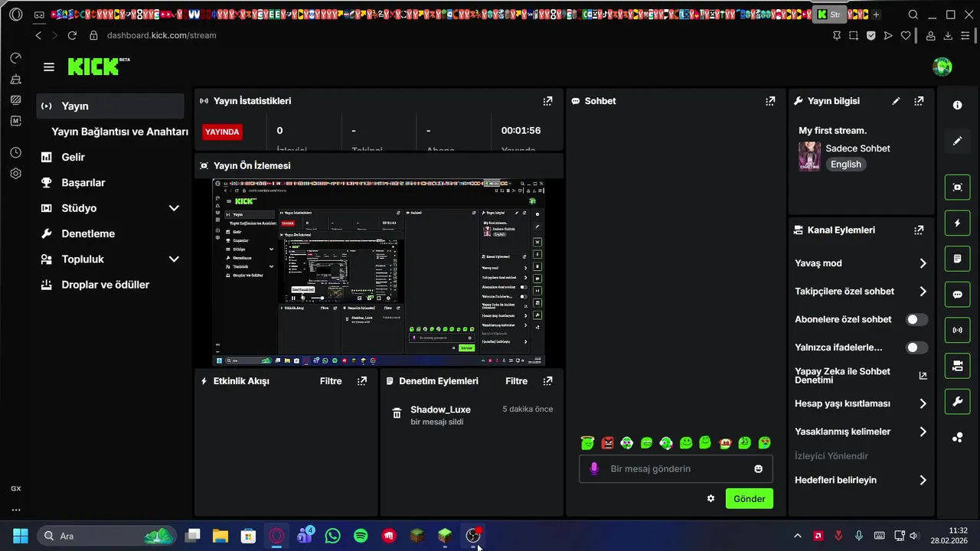Click the three-dots cluster icon in right rail
Screen dimensions: 980x551
pyautogui.click(x=957, y=438)
